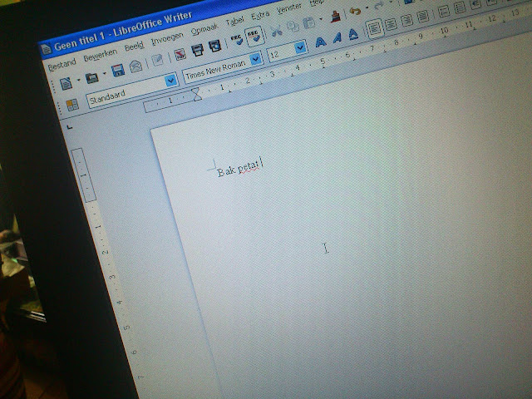The image size is (532, 399).
Task: Expand the recent files arrow beside Open
Action: pos(105,73)
